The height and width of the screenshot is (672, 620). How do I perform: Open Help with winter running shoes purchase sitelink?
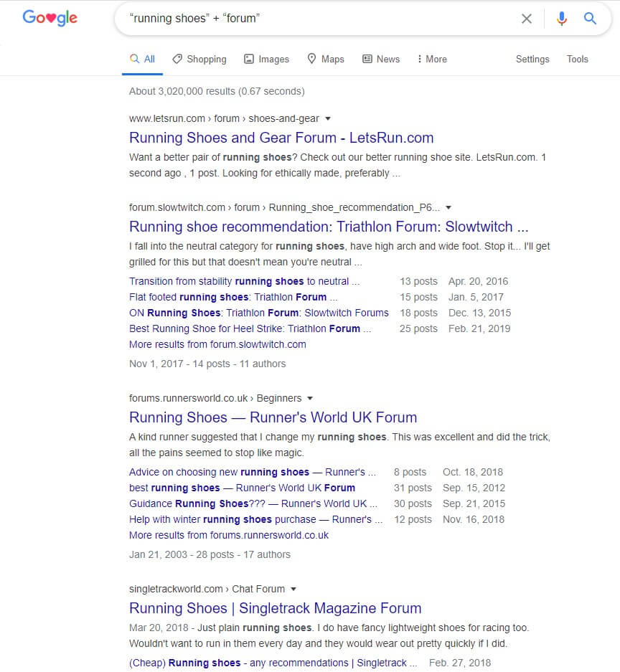(256, 519)
